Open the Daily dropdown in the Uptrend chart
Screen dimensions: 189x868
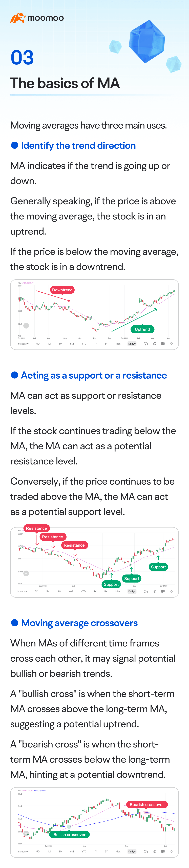click(x=132, y=344)
